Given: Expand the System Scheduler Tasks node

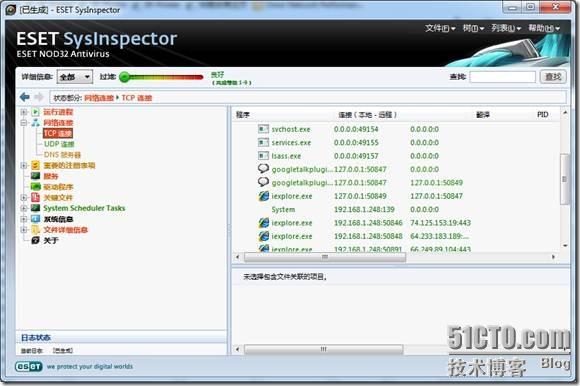Looking at the screenshot, I should pos(24,208).
